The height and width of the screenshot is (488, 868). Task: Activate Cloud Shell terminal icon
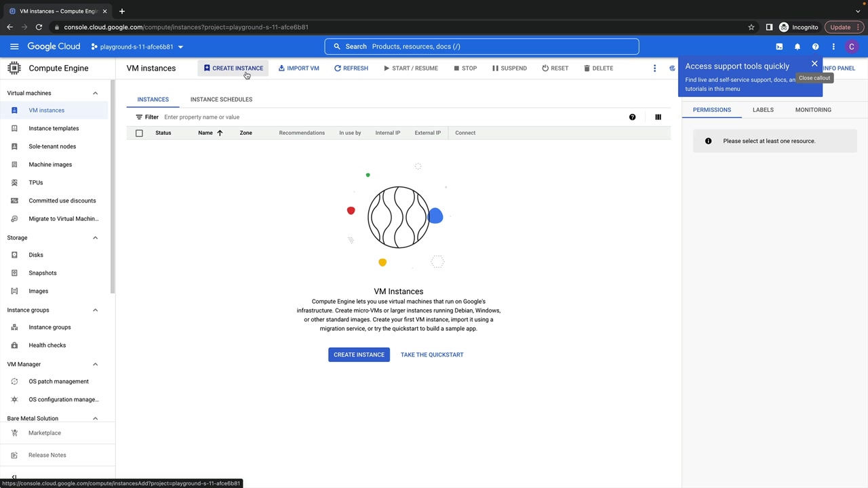coord(779,47)
